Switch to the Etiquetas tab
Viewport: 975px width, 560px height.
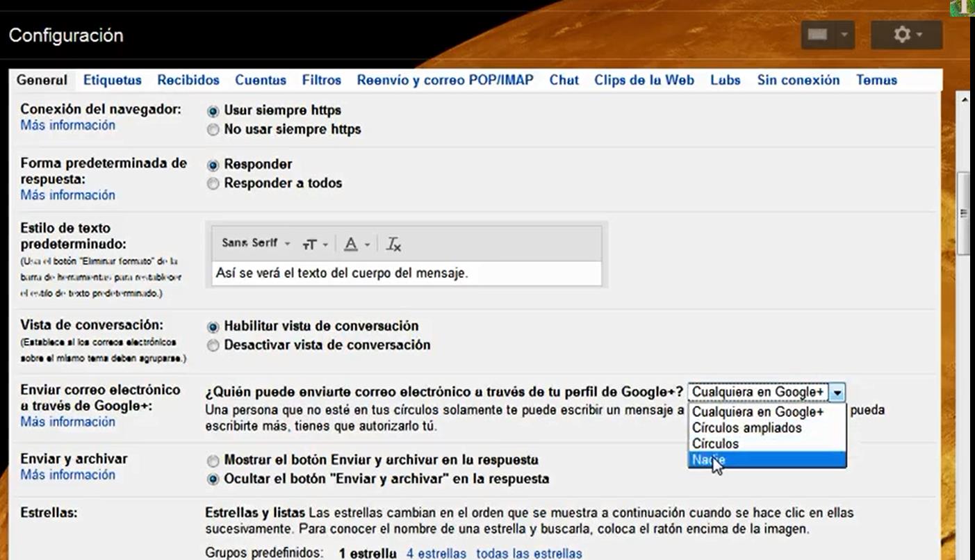point(113,80)
